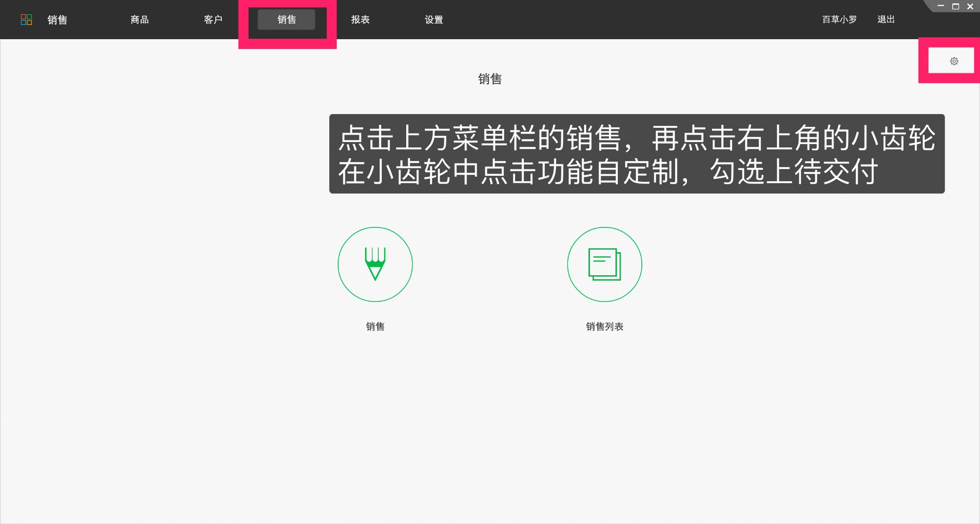The image size is (980, 524).
Task: Click the gear settings icon at top right
Action: point(953,61)
